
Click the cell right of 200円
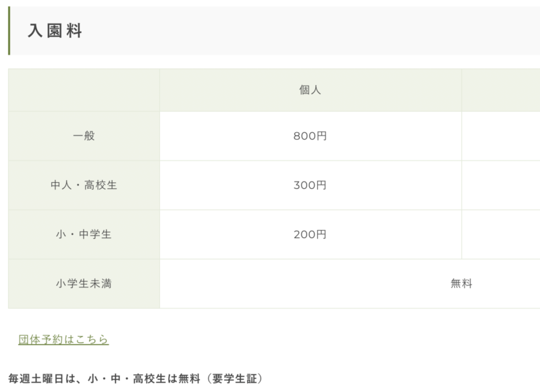click(x=501, y=234)
